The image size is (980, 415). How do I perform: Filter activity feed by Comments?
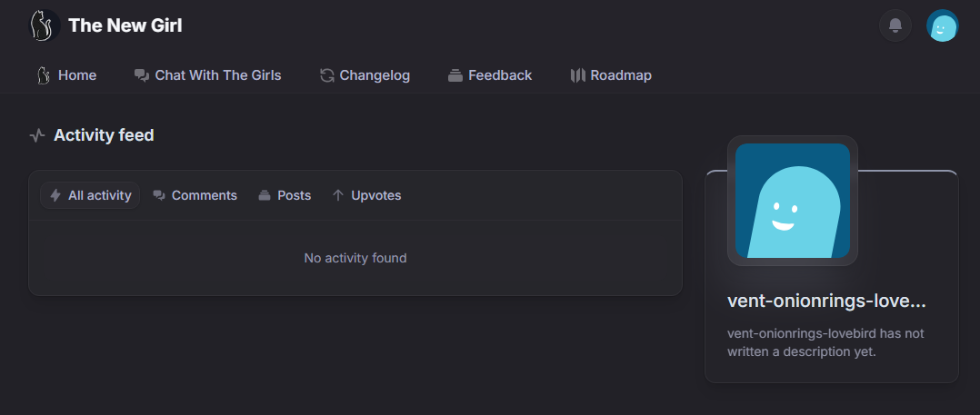pos(204,195)
